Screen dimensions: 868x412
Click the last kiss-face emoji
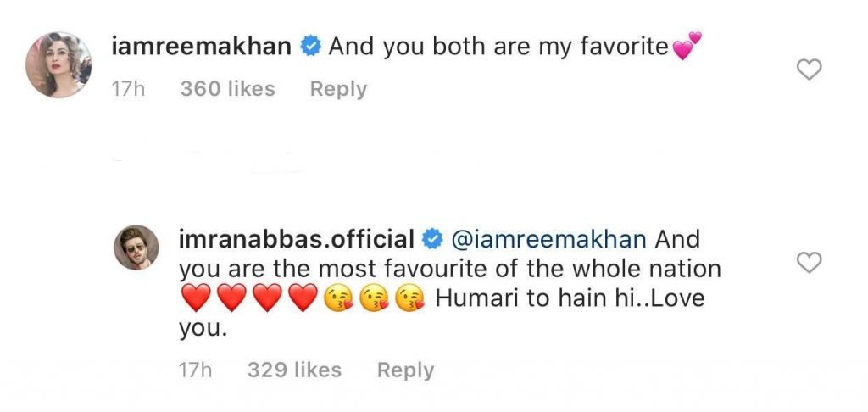pyautogui.click(x=412, y=298)
